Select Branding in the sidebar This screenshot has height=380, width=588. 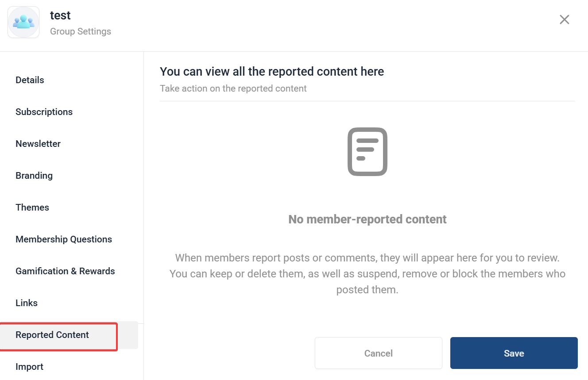[34, 176]
